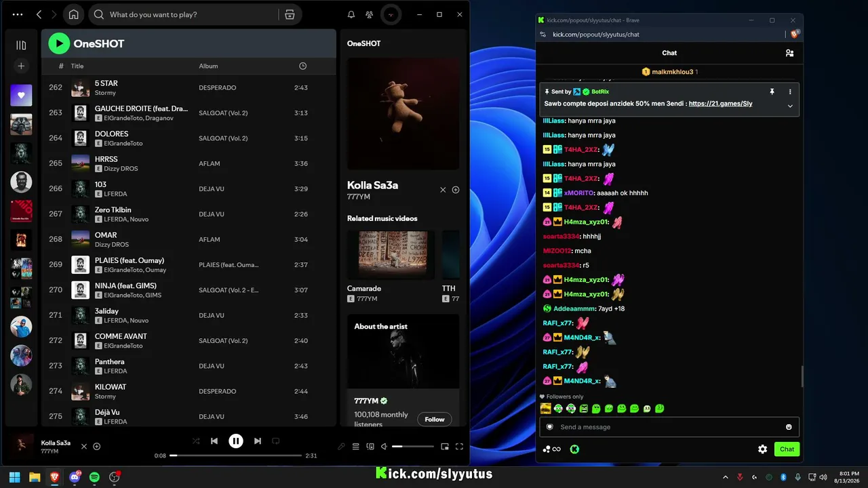
Task: Open Kick chat settings gear
Action: tap(763, 449)
